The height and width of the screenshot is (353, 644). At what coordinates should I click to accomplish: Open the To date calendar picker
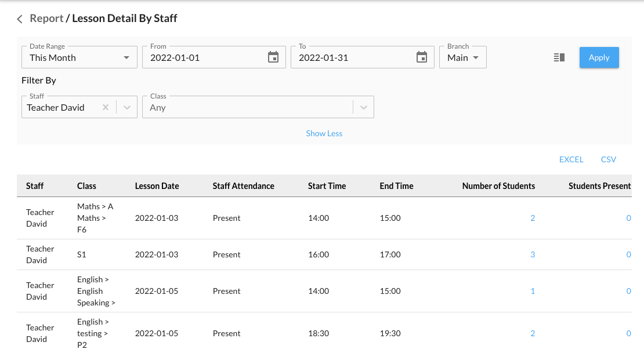tap(422, 57)
